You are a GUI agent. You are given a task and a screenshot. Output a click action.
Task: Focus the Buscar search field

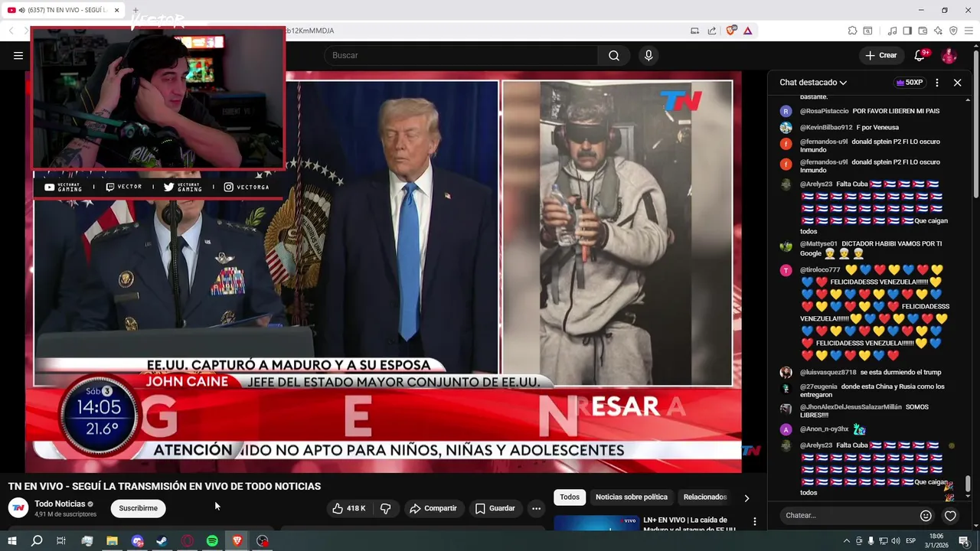[461, 55]
